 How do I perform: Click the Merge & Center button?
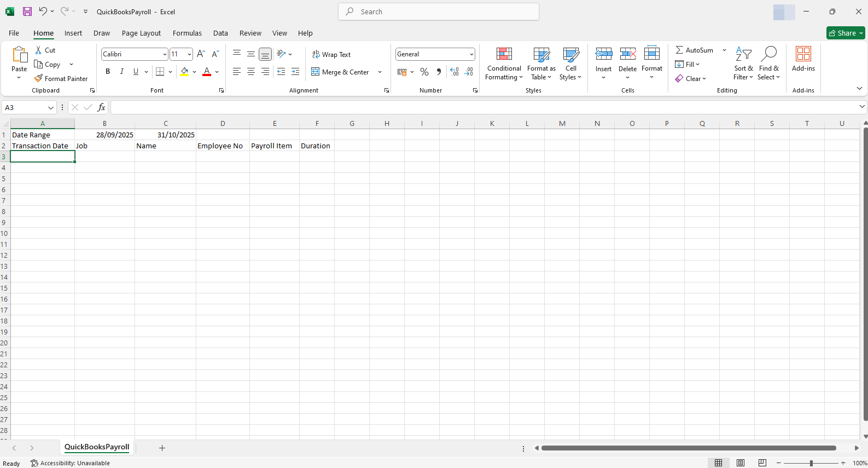tap(340, 72)
